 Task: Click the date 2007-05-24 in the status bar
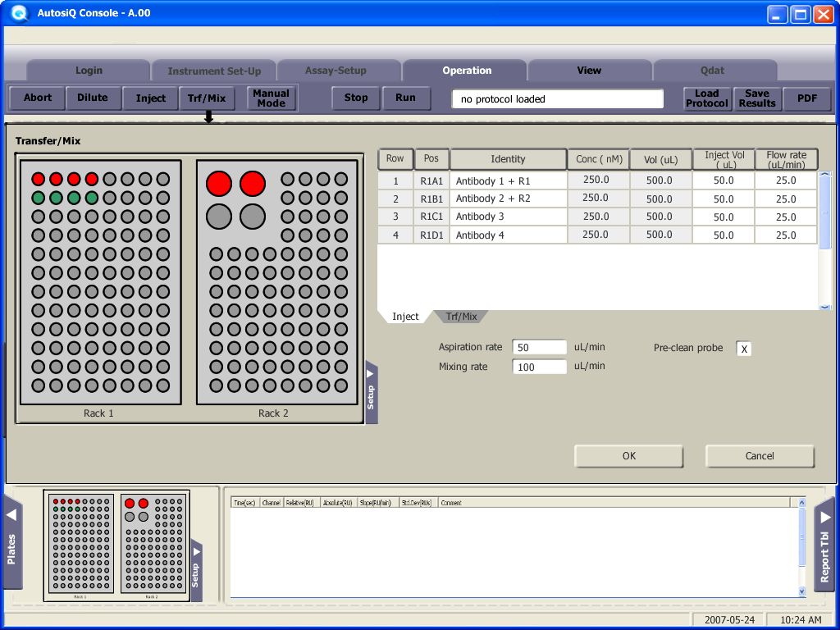click(x=729, y=620)
